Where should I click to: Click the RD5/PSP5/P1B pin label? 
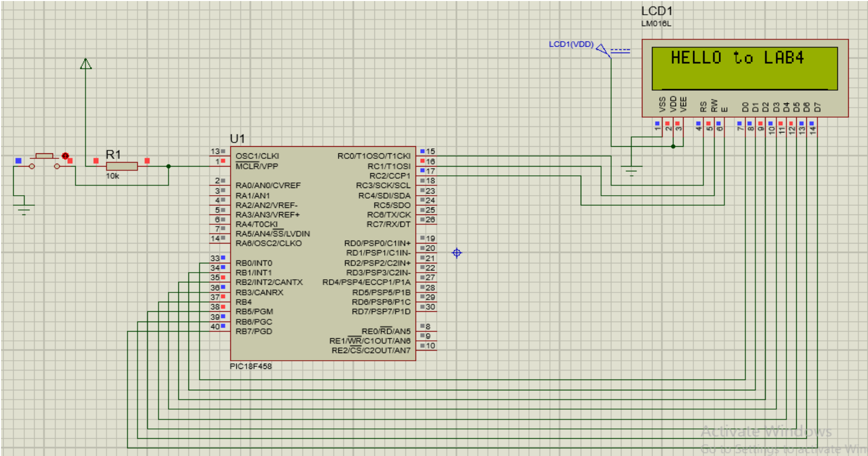[x=382, y=292]
